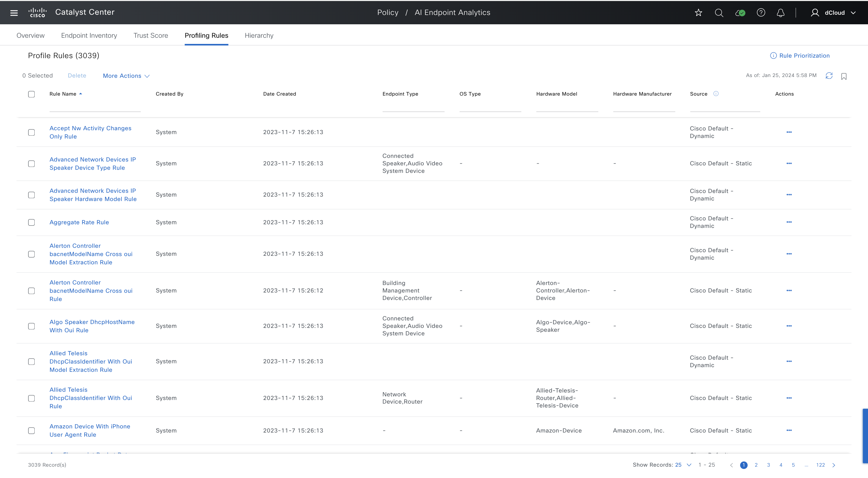
Task: Click the Rule Prioritization info icon
Action: click(x=773, y=56)
